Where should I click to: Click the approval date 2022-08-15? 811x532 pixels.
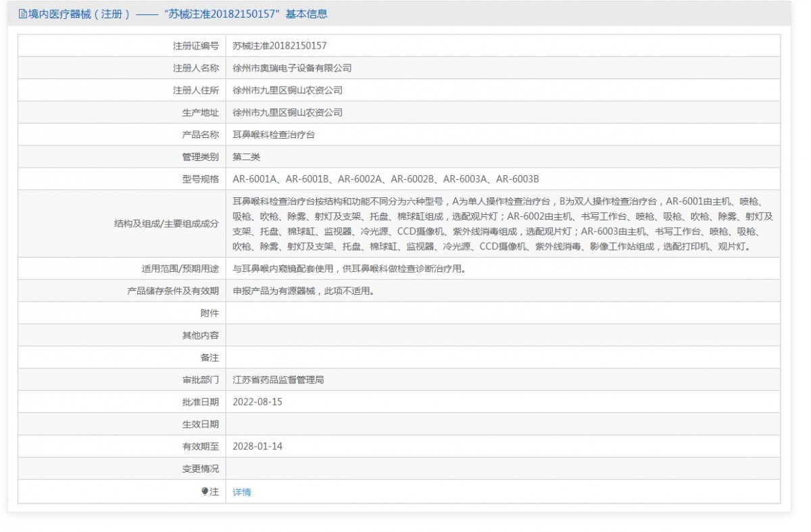coord(257,402)
